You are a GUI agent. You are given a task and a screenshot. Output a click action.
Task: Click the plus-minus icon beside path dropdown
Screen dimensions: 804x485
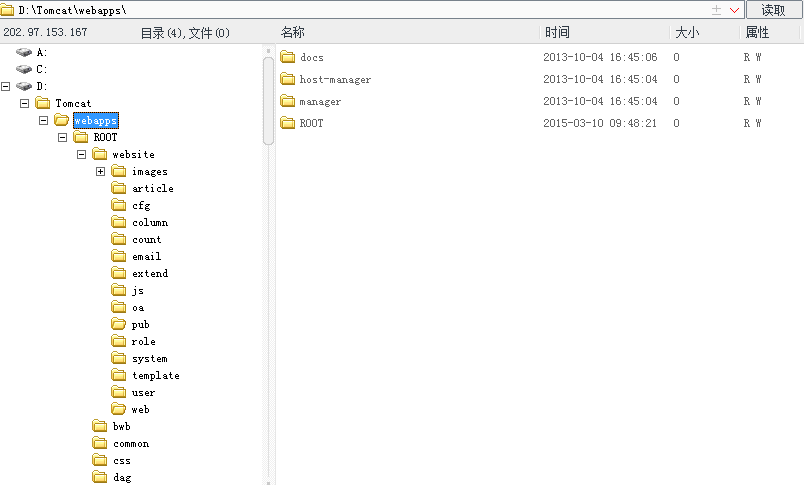716,10
